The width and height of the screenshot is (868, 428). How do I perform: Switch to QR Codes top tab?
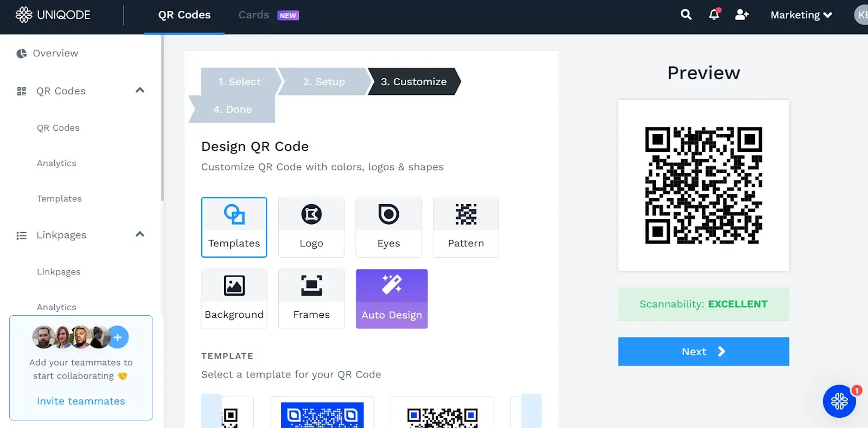[184, 15]
